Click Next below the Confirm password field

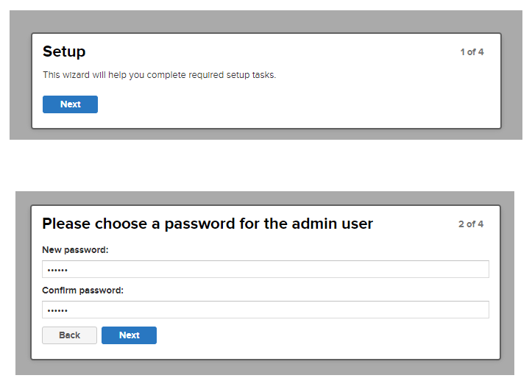coord(129,335)
